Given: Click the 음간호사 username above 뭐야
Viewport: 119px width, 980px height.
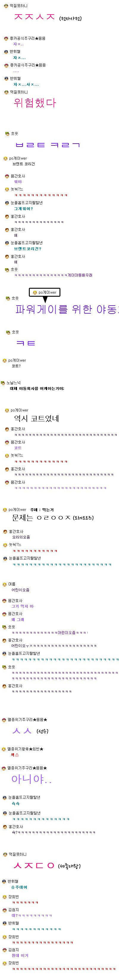Looking at the screenshot, I should pyautogui.click(x=18, y=176).
